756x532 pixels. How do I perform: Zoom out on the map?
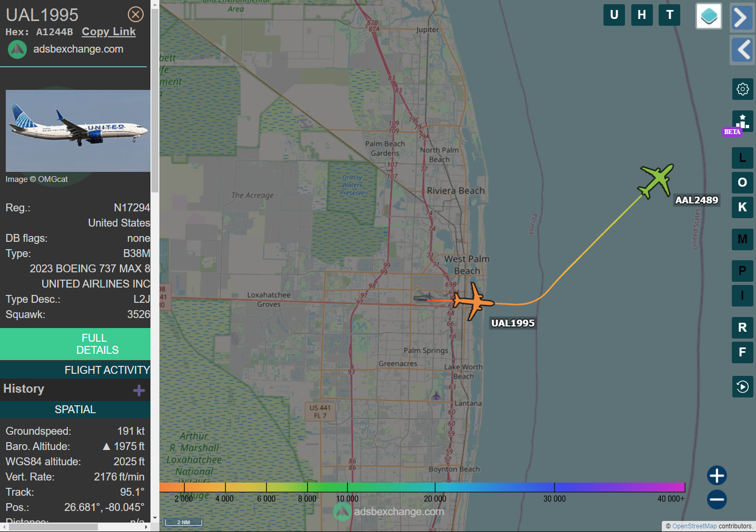click(717, 499)
